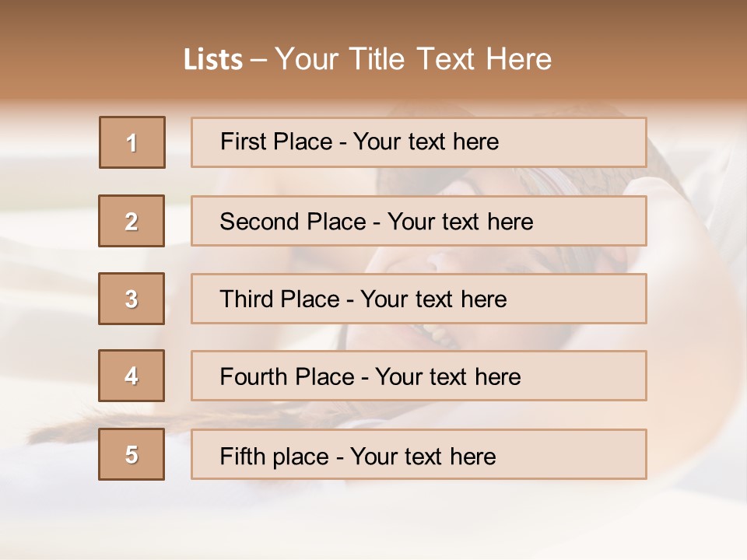Click the words 'Third Place'
Image resolution: width=747 pixels, height=560 pixels.
point(279,299)
